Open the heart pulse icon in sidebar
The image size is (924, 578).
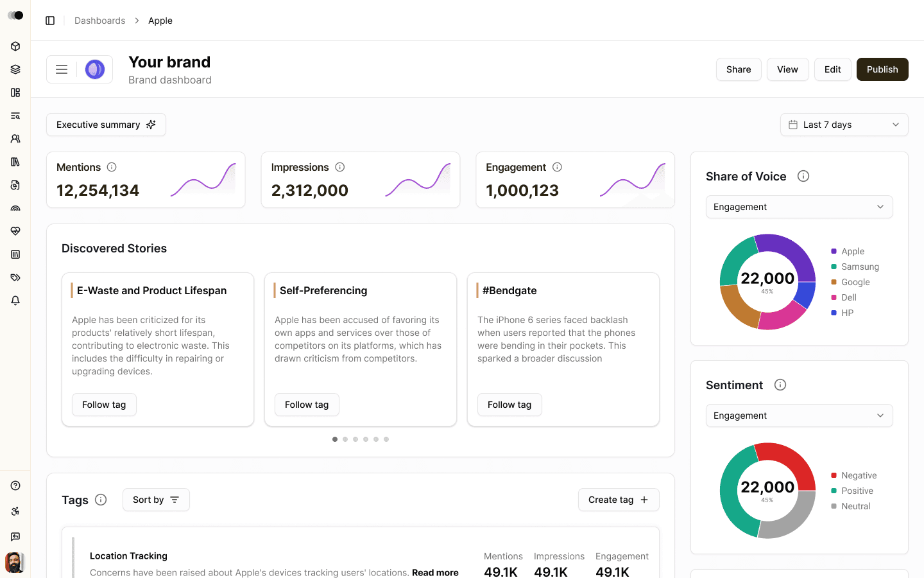click(15, 231)
